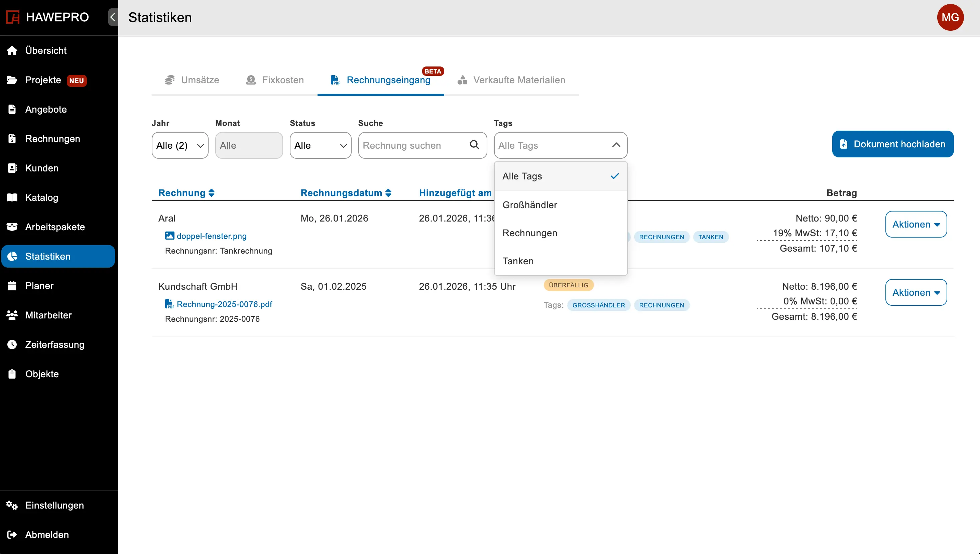Image resolution: width=980 pixels, height=554 pixels.
Task: Click the Einstellungen gears icon
Action: click(12, 505)
